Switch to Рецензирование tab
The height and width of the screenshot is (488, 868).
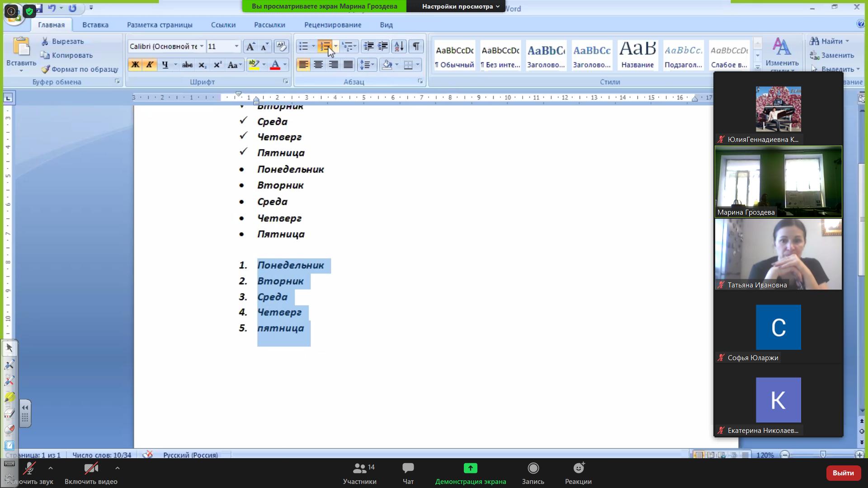point(333,25)
